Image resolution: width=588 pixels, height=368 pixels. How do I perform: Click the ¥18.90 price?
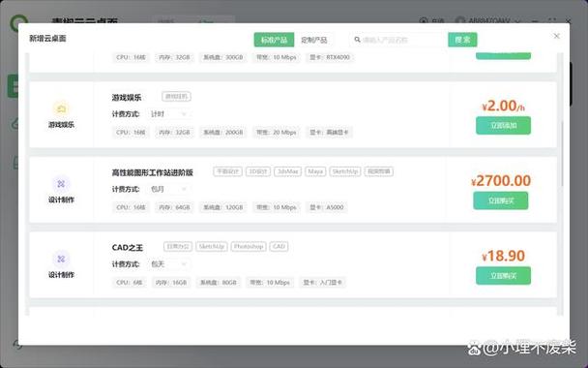(503, 256)
